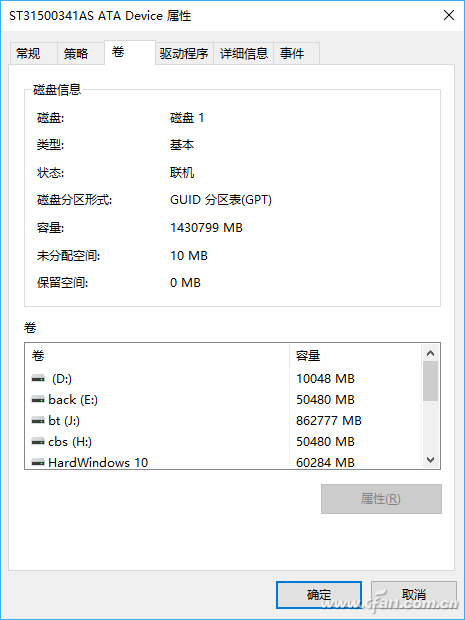The height and width of the screenshot is (620, 465).
Task: Click the drive icon beside back (E:)
Action: pos(38,400)
